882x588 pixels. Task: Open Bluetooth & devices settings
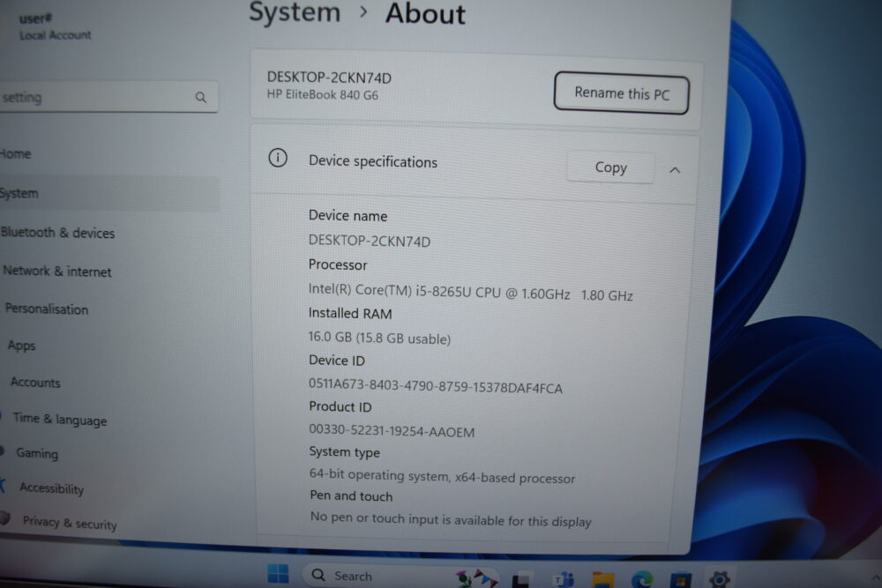[57, 233]
